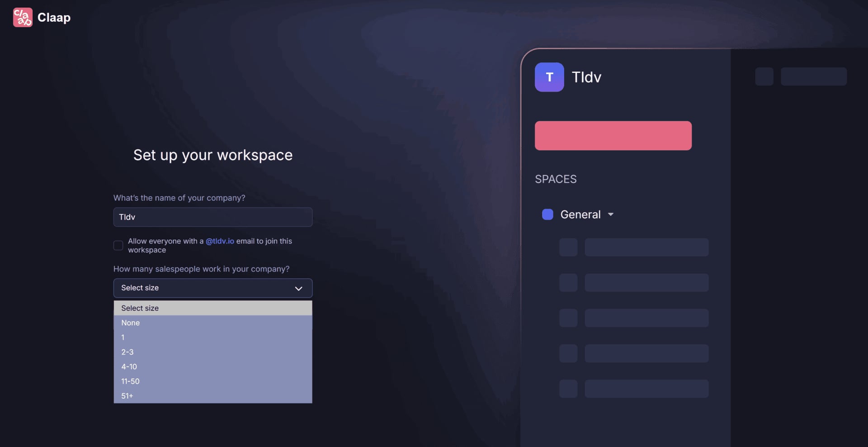Click the General space label
Screen dimensions: 868x447
580,214
